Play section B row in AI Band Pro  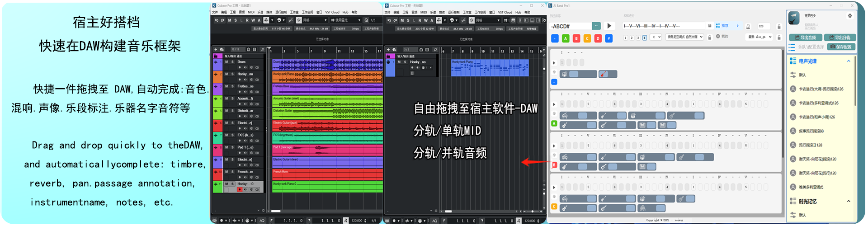554,146
